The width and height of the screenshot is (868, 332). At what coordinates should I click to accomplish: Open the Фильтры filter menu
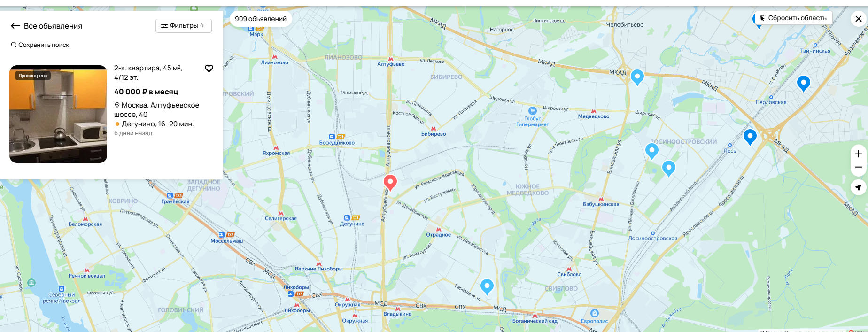184,26
